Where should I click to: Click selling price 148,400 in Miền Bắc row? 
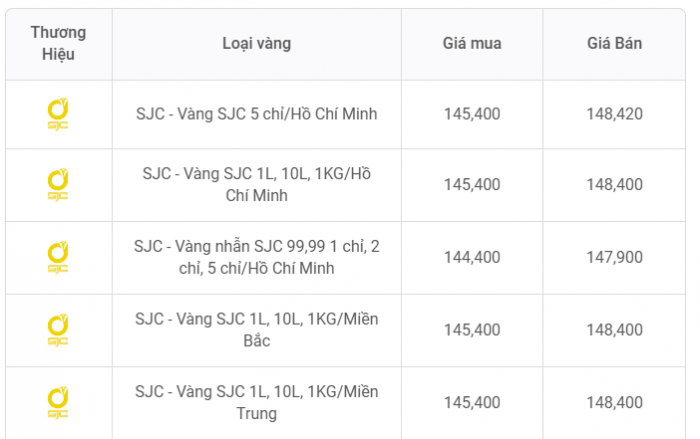click(614, 330)
